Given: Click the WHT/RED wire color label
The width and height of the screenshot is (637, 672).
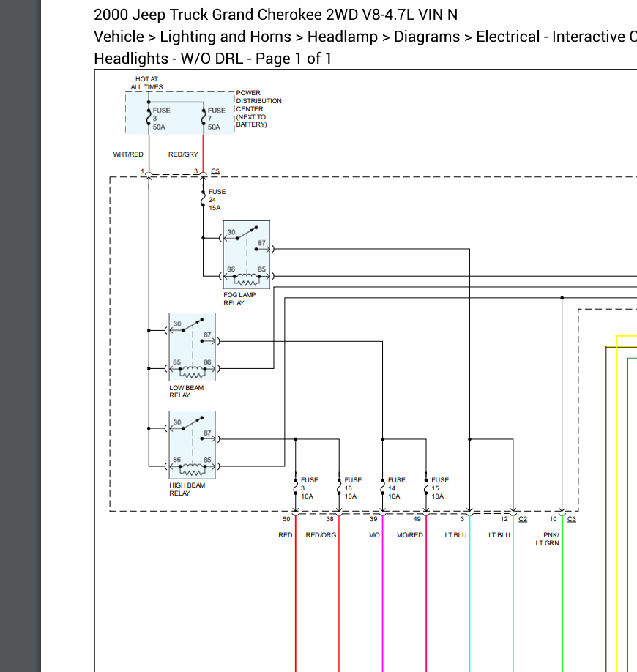Looking at the screenshot, I should pos(128,154).
